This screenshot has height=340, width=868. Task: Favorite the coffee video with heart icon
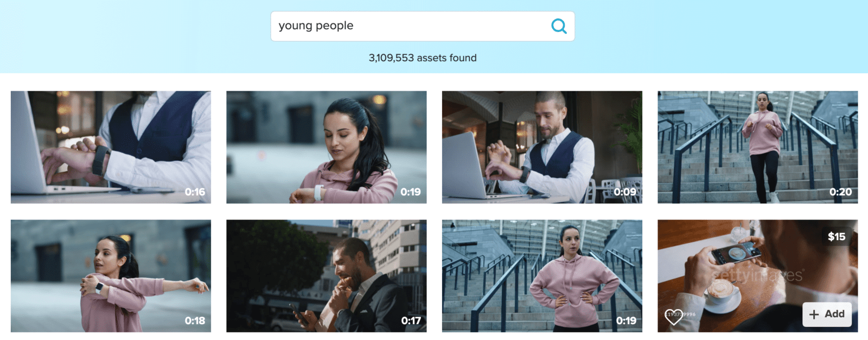pos(674,317)
